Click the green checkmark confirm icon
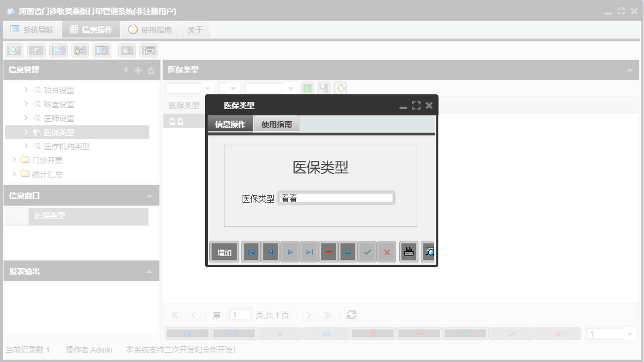This screenshot has width=644, height=362. click(x=367, y=252)
